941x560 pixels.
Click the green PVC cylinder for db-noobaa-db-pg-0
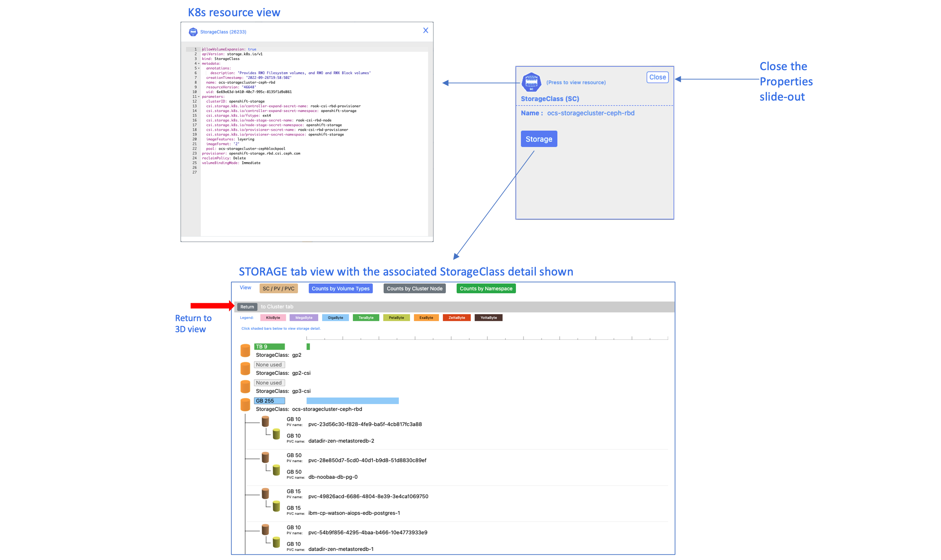[x=276, y=470]
